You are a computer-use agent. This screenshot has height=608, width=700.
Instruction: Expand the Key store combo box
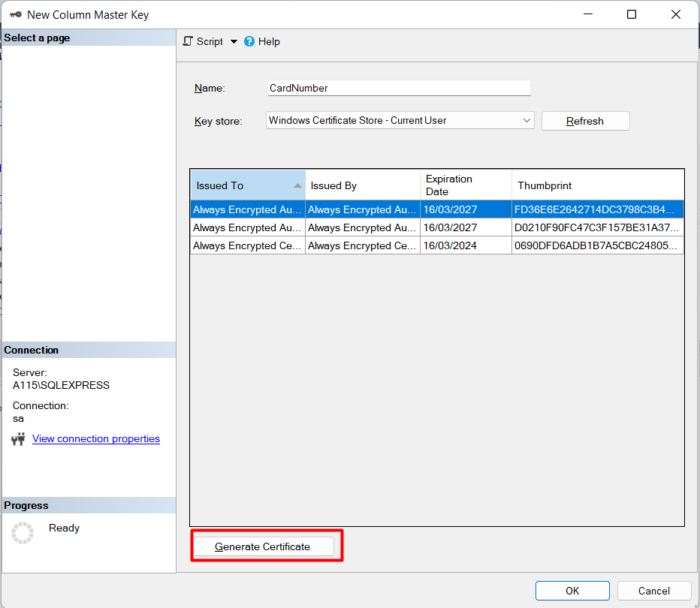(x=527, y=120)
